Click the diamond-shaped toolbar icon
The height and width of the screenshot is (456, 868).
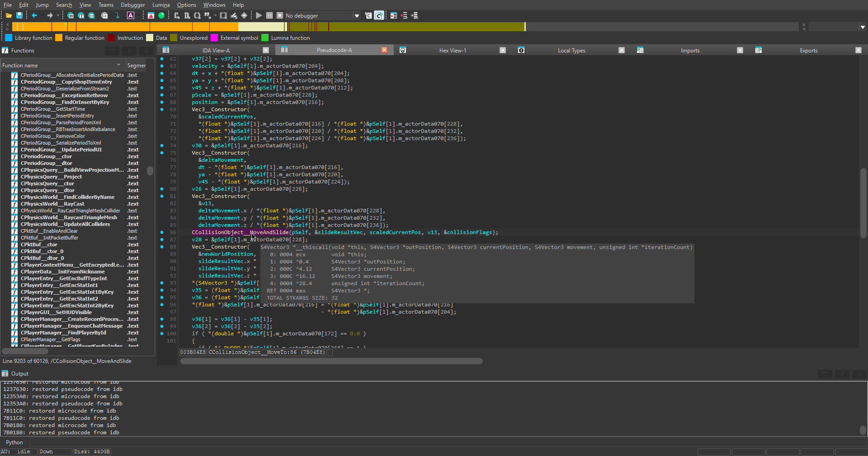point(244,15)
